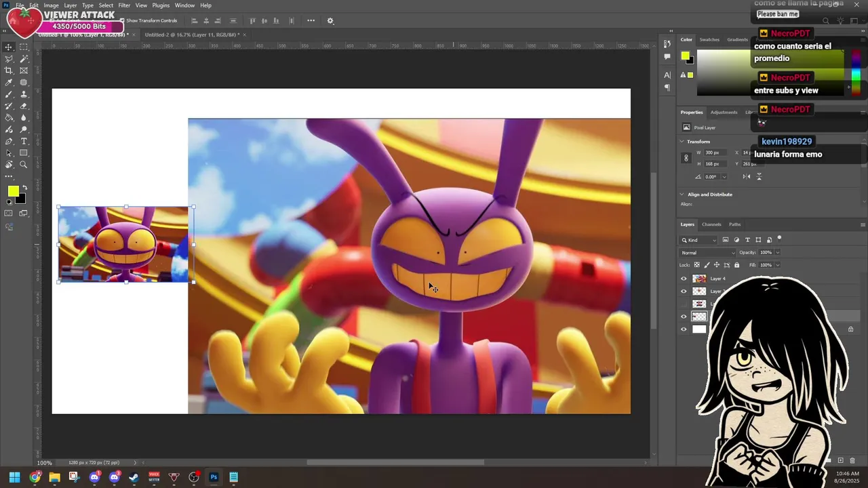This screenshot has height=488, width=868.
Task: Select the Frame tool
Action: click(24, 70)
